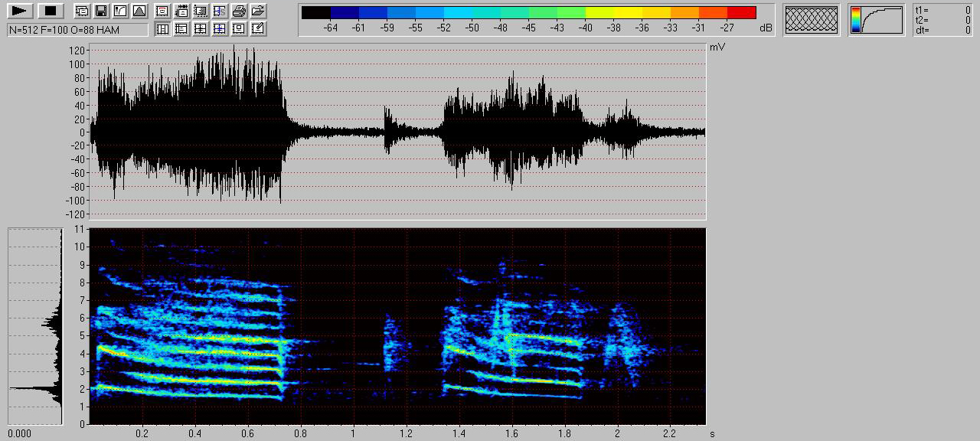The image size is (980, 441).
Task: Click the yellow -38 dB color segment
Action: pos(613,12)
